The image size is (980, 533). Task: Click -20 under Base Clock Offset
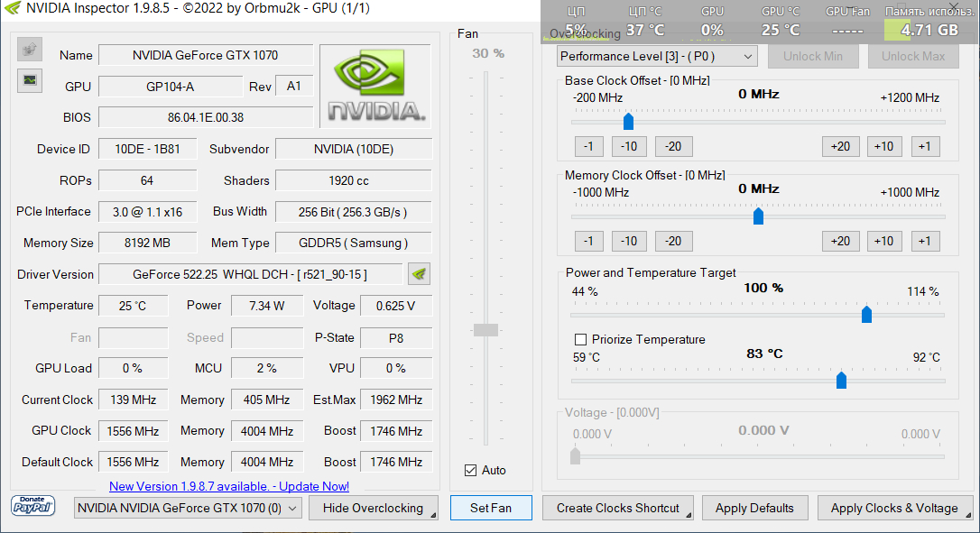click(x=673, y=146)
